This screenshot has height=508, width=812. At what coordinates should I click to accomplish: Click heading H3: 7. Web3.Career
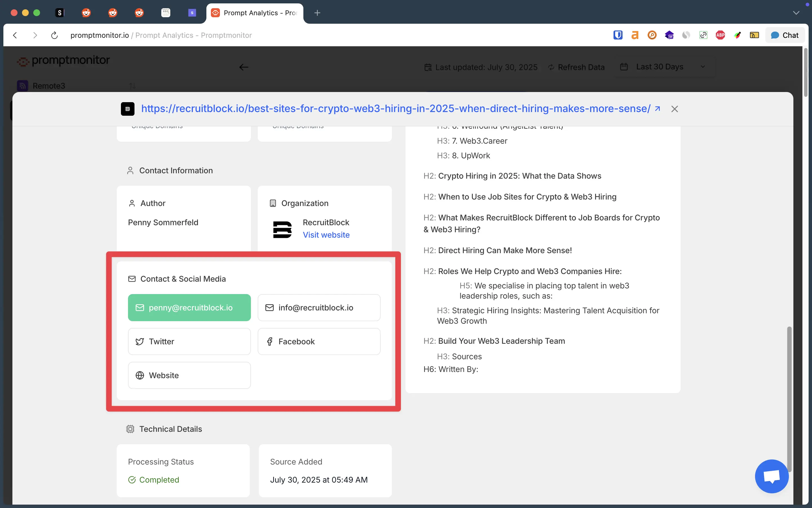[472, 141]
